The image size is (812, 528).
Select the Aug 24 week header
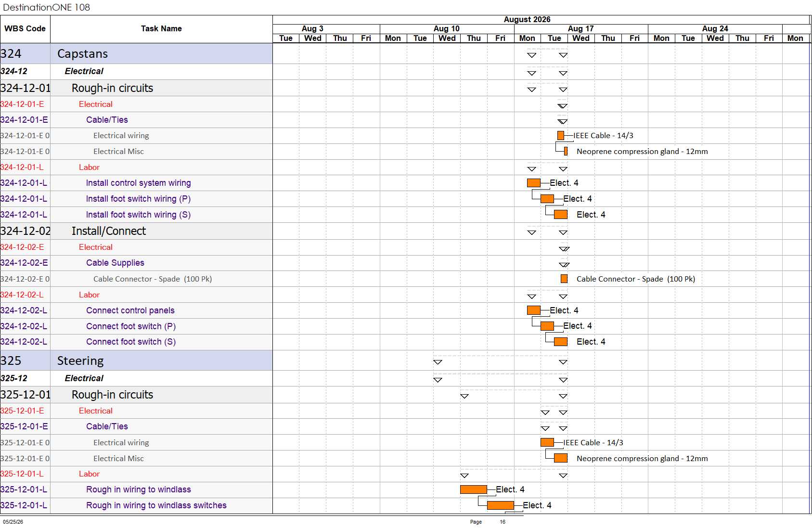pos(715,29)
